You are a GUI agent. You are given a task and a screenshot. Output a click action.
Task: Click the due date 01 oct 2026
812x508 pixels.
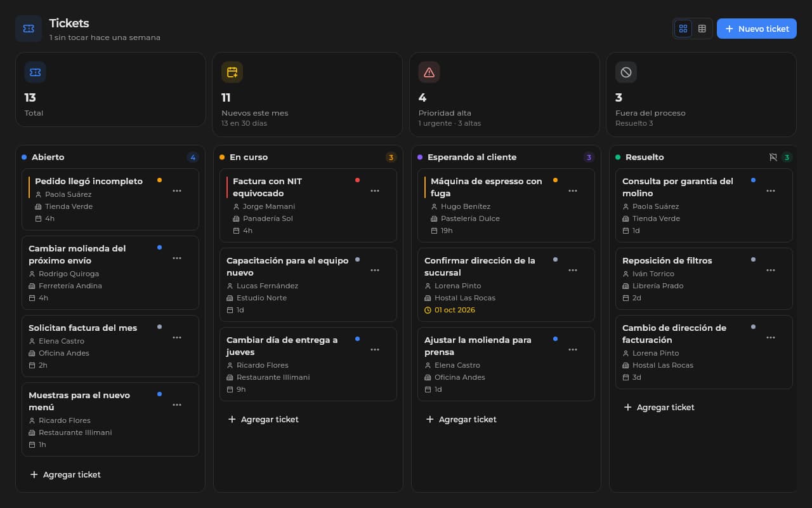(x=455, y=311)
